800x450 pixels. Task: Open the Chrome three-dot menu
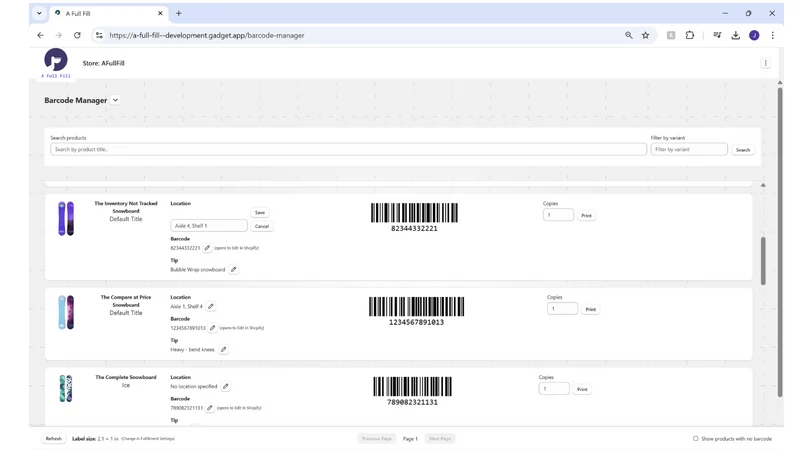tap(772, 35)
